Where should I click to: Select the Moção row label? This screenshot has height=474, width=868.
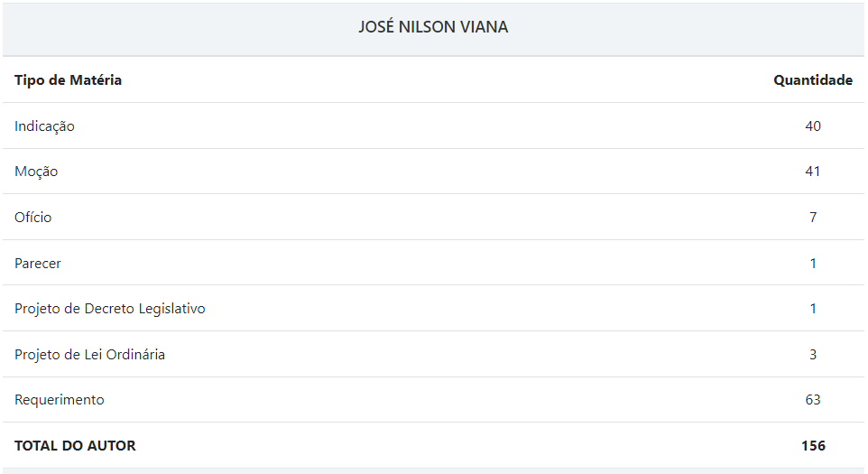coord(36,172)
